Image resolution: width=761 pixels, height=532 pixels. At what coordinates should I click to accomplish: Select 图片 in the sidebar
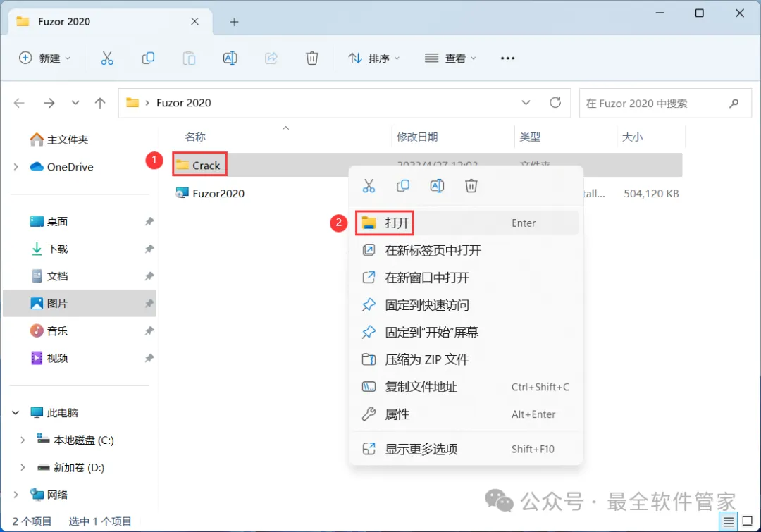pyautogui.click(x=80, y=304)
